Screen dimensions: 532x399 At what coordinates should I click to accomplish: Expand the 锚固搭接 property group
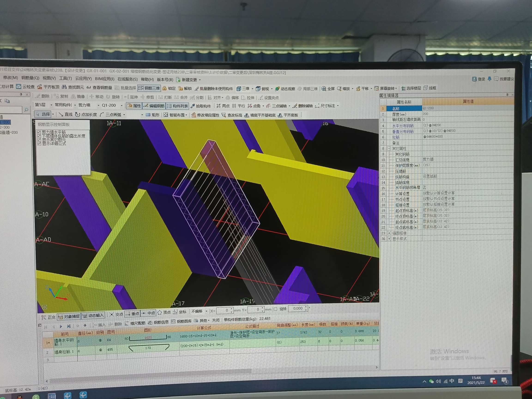click(389, 233)
